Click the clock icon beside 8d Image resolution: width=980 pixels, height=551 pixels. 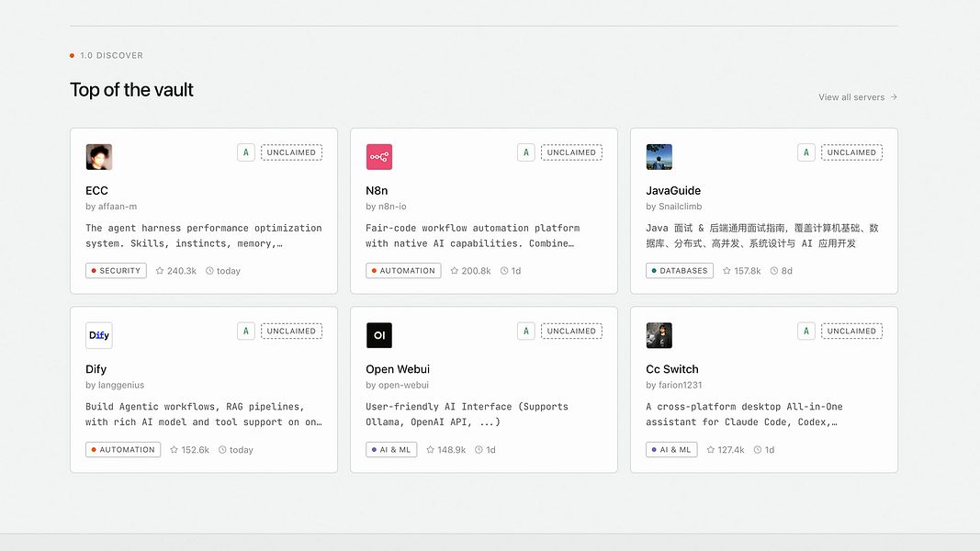tap(774, 271)
